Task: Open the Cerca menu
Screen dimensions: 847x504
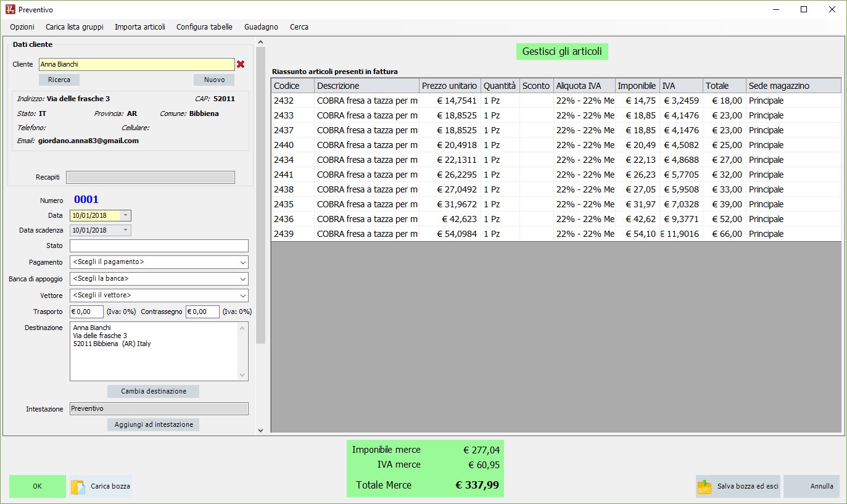Action: point(299,27)
